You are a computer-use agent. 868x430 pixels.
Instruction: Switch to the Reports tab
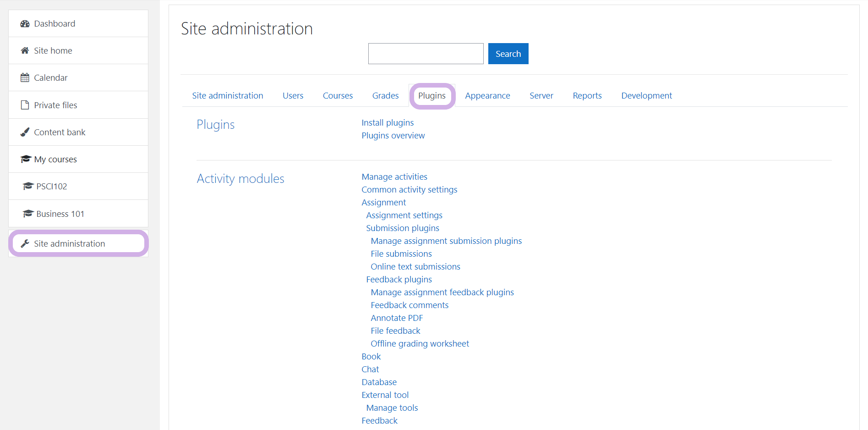pos(587,96)
